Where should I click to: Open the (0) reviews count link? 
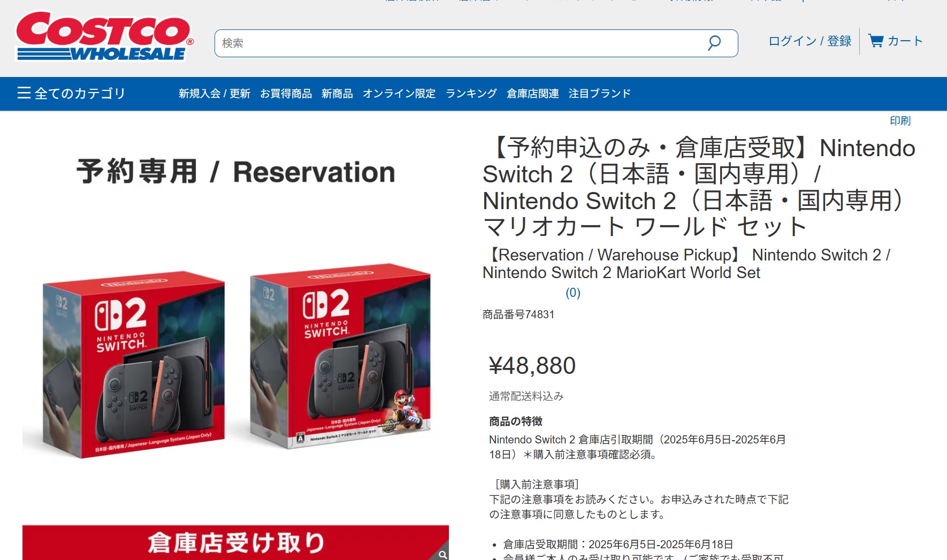[x=573, y=293]
